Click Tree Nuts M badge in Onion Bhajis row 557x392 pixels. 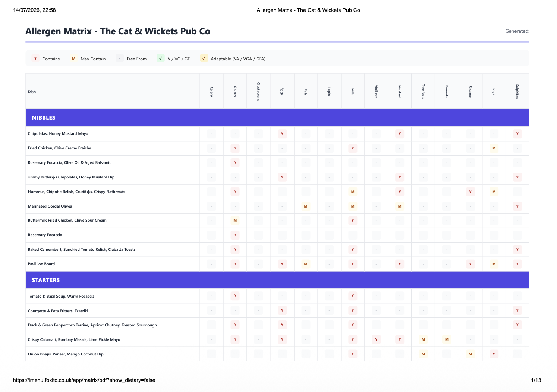423,354
